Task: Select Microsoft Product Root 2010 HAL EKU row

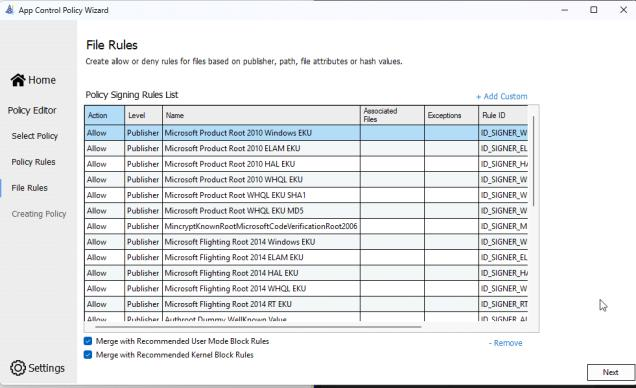Action: [x=306, y=164]
